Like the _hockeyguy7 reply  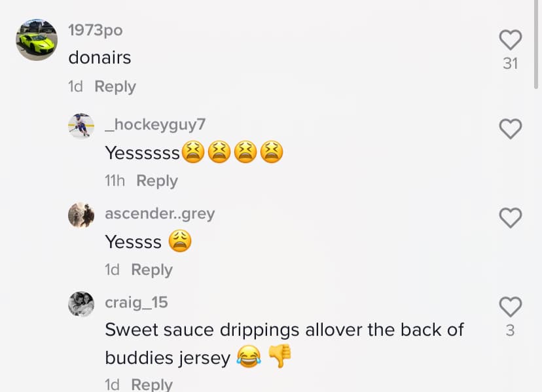511,128
